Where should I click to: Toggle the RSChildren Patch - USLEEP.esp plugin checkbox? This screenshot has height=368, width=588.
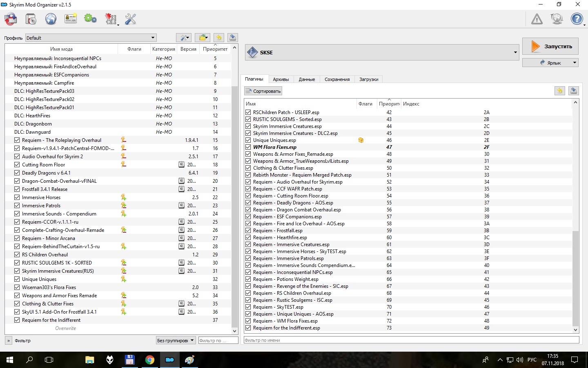pos(248,112)
